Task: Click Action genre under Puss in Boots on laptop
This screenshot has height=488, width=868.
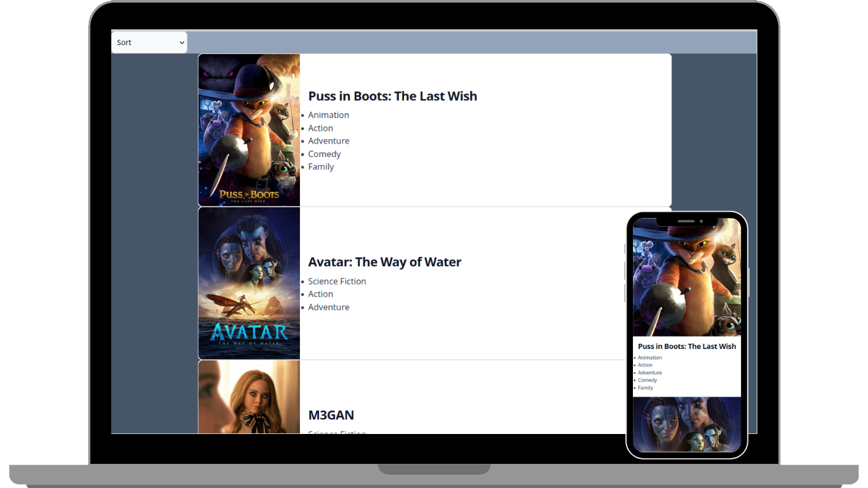Action: (320, 128)
